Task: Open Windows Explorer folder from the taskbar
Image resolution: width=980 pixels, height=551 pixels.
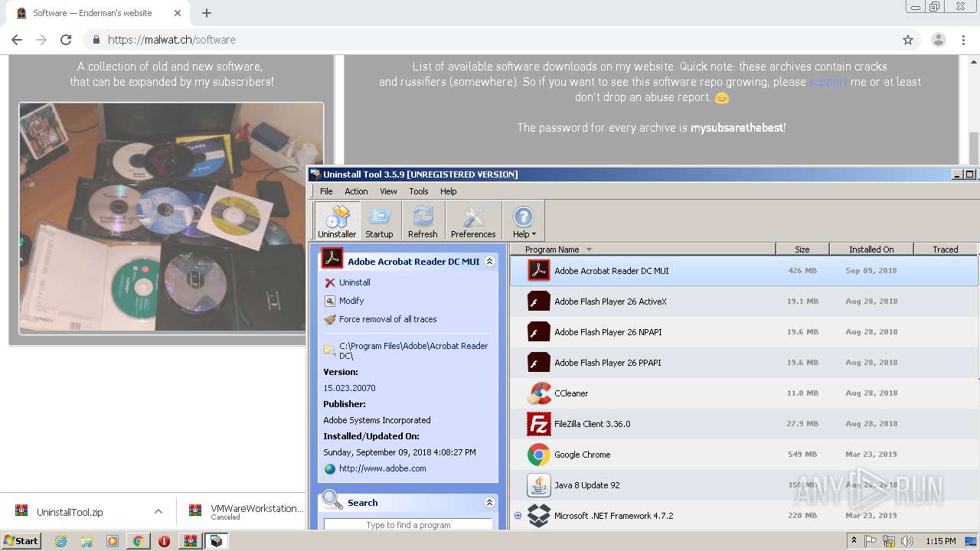Action: [87, 541]
